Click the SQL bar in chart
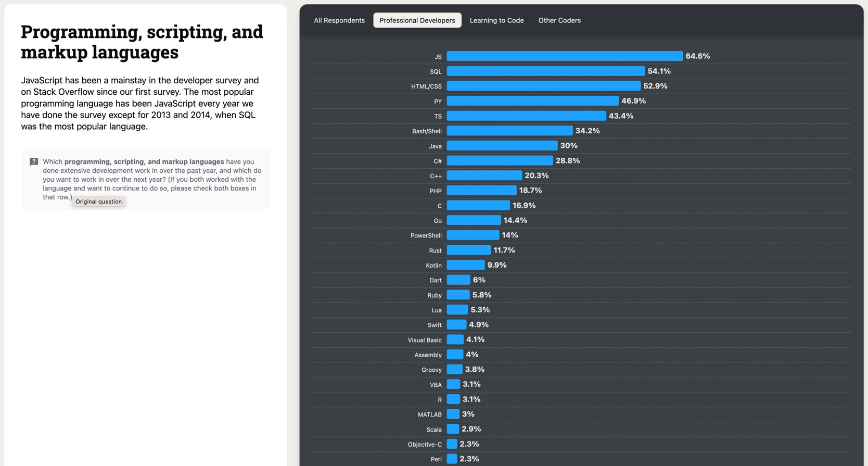This screenshot has height=466, width=868. pos(545,71)
